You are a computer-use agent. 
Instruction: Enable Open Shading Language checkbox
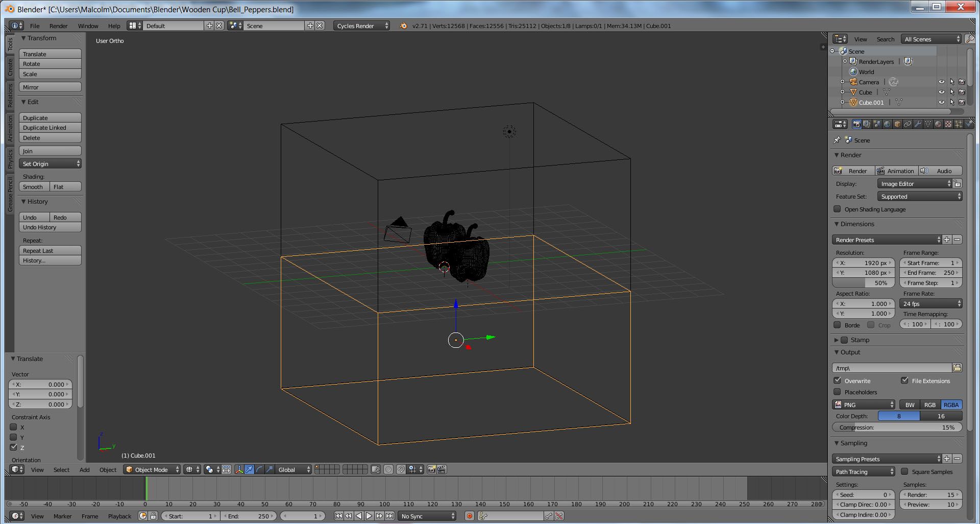837,209
